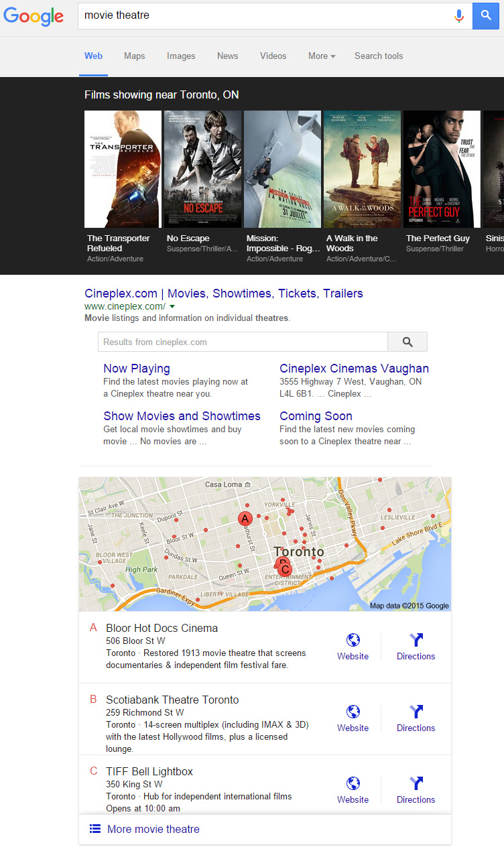Screen dimensions: 504x847
Task: Get Directions icon for Bloor Hot Docs Cinema
Action: (416, 640)
